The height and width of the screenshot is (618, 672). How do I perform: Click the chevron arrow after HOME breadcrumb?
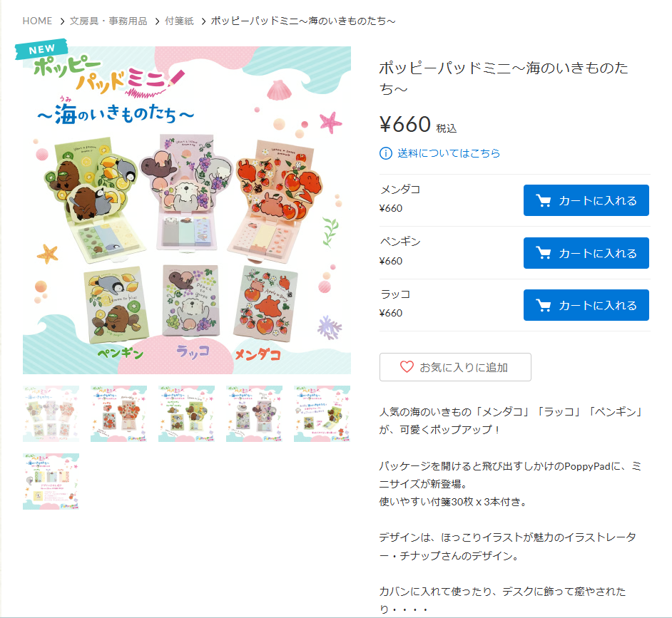(62, 21)
